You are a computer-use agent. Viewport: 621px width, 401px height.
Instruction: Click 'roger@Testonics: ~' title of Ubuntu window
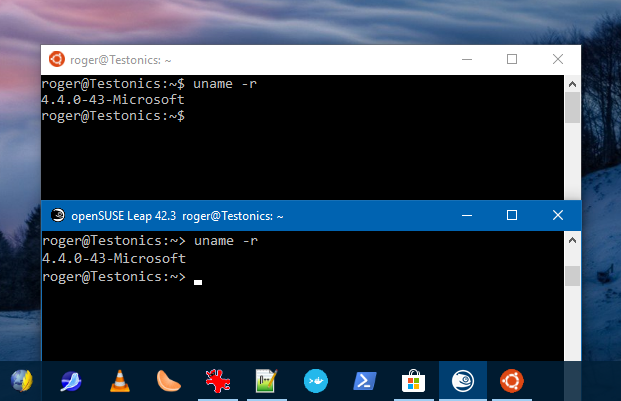(x=121, y=60)
